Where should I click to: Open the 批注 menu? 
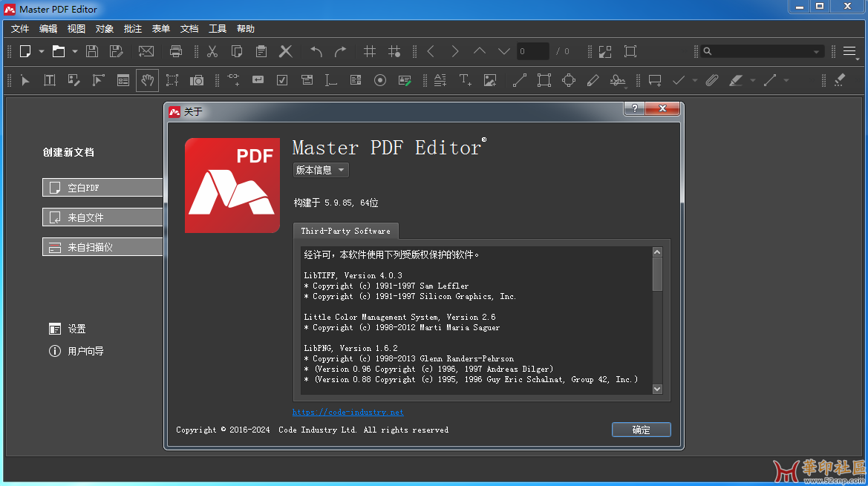pos(133,29)
